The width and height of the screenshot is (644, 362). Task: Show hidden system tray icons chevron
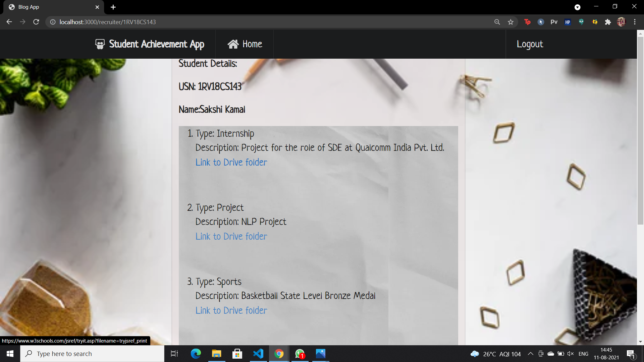pos(531,354)
